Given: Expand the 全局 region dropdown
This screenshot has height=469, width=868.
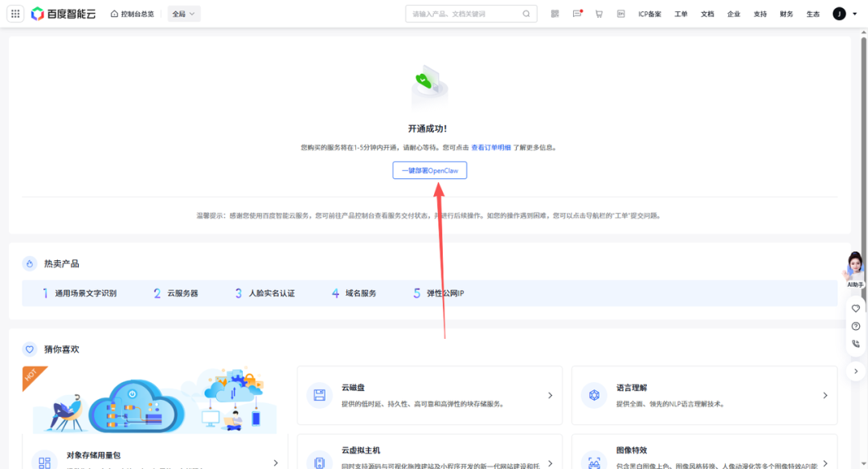Looking at the screenshot, I should [183, 13].
